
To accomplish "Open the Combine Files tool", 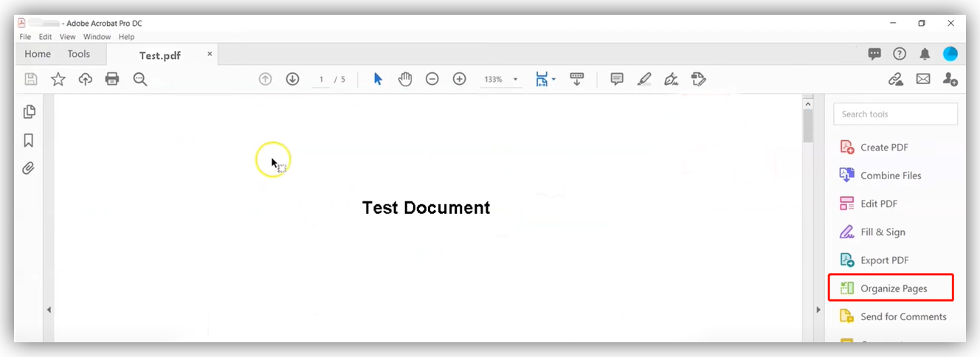I will coord(880,176).
